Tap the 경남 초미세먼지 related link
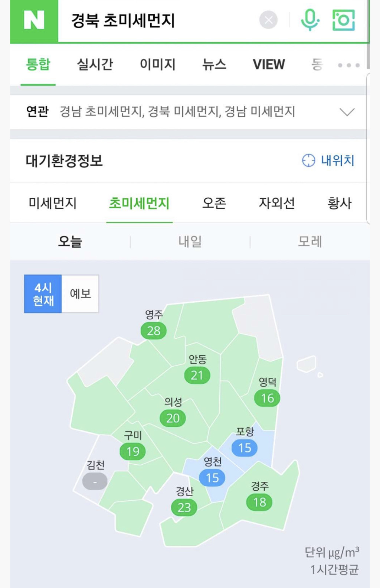 point(101,111)
